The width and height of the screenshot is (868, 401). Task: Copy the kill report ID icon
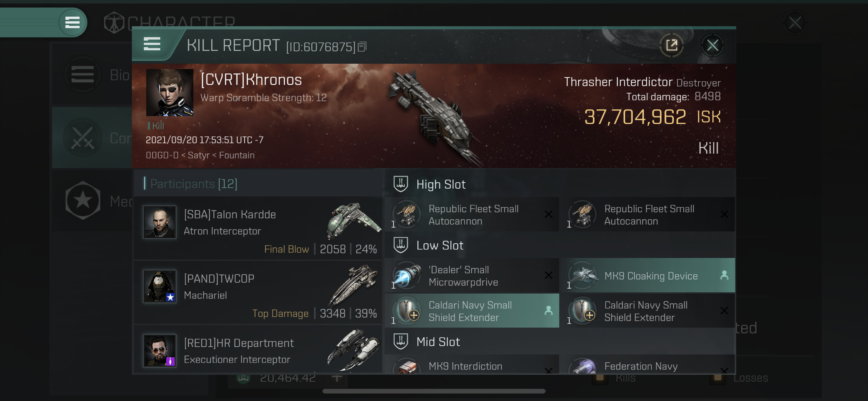point(362,47)
